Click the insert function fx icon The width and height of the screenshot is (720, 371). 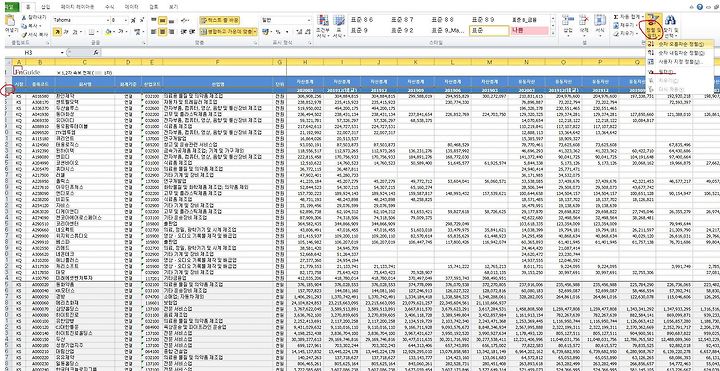tap(96, 52)
